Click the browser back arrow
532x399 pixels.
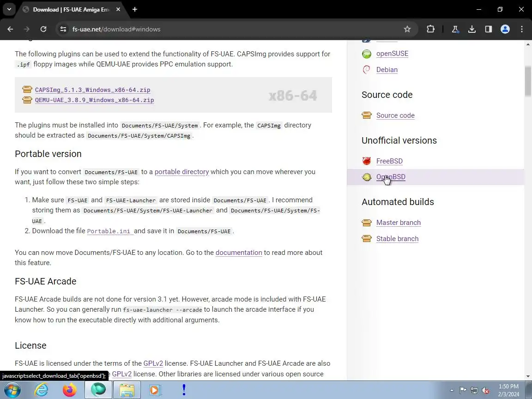pos(10,29)
